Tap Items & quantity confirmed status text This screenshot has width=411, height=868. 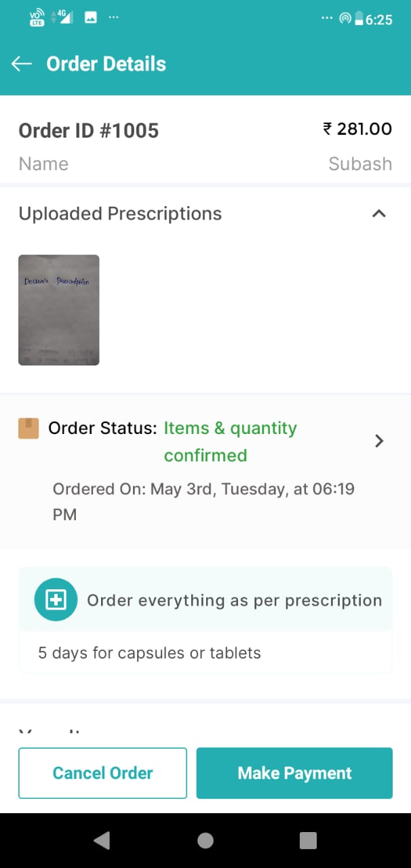(x=231, y=441)
